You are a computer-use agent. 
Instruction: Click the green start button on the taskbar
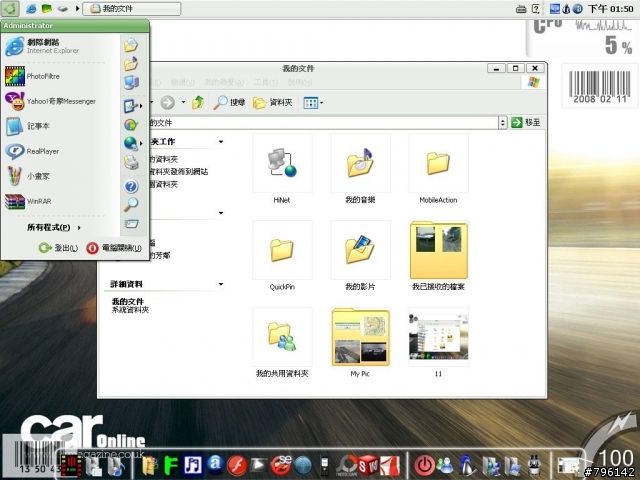pyautogui.click(x=10, y=9)
